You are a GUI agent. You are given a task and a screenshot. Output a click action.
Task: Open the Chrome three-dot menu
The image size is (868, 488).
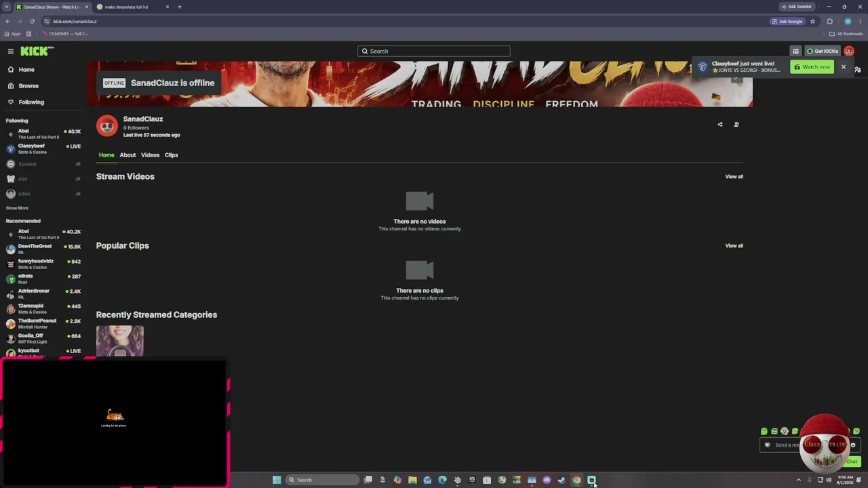tap(860, 21)
